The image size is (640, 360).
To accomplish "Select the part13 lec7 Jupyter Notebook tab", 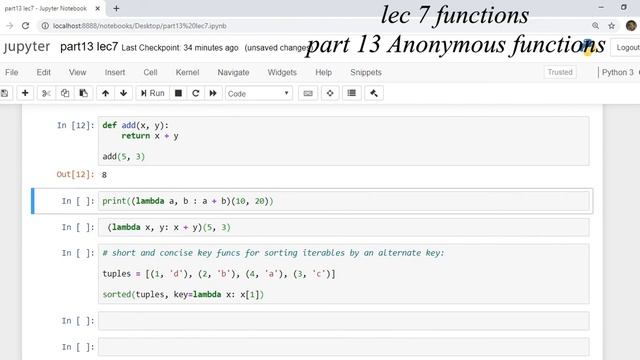I will point(46,8).
